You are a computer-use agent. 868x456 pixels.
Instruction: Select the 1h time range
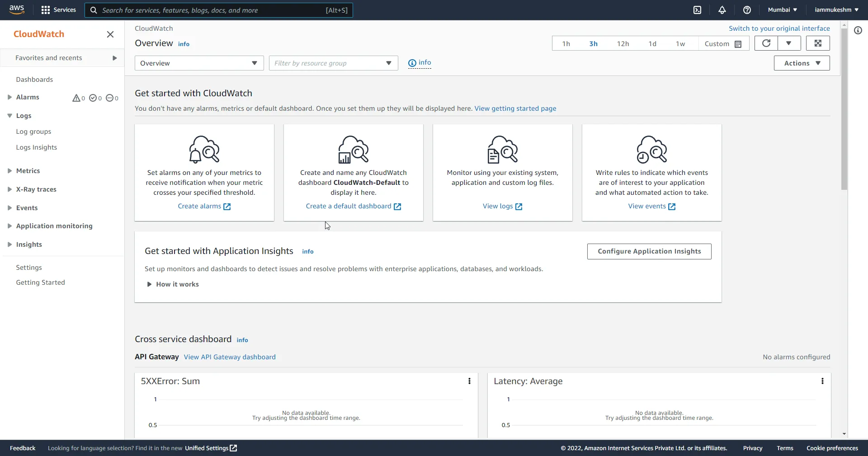566,43
